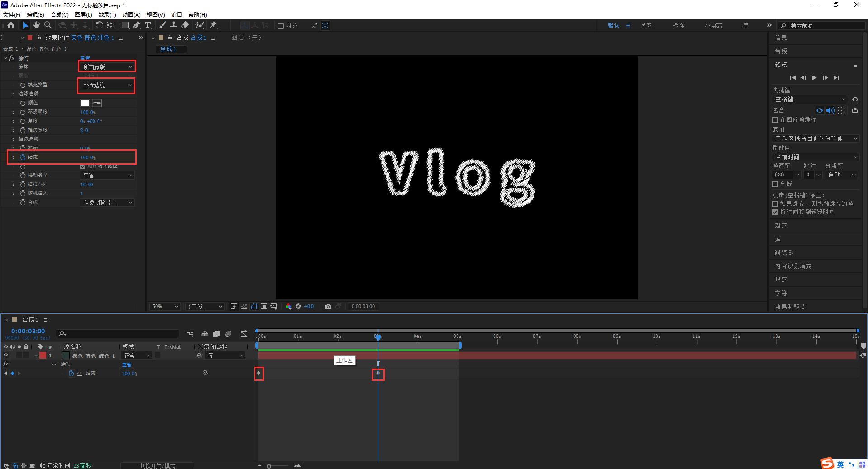The image size is (868, 469).
Task: Switch to the 学习 workspace
Action: pos(646,26)
